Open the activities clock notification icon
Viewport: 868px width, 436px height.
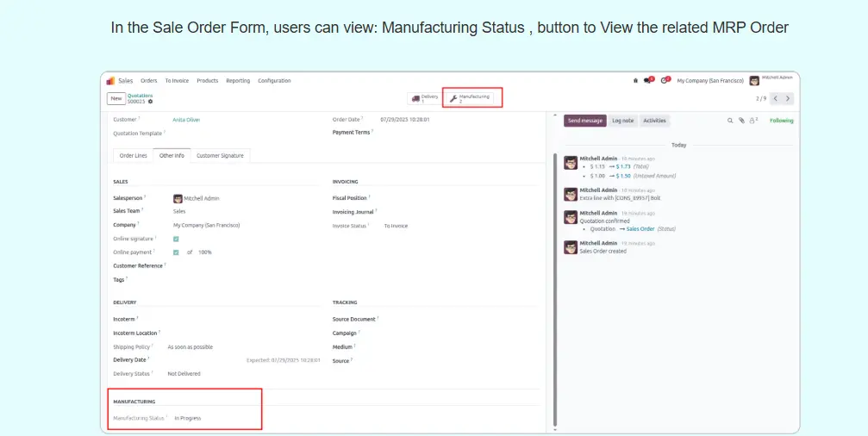(x=665, y=81)
